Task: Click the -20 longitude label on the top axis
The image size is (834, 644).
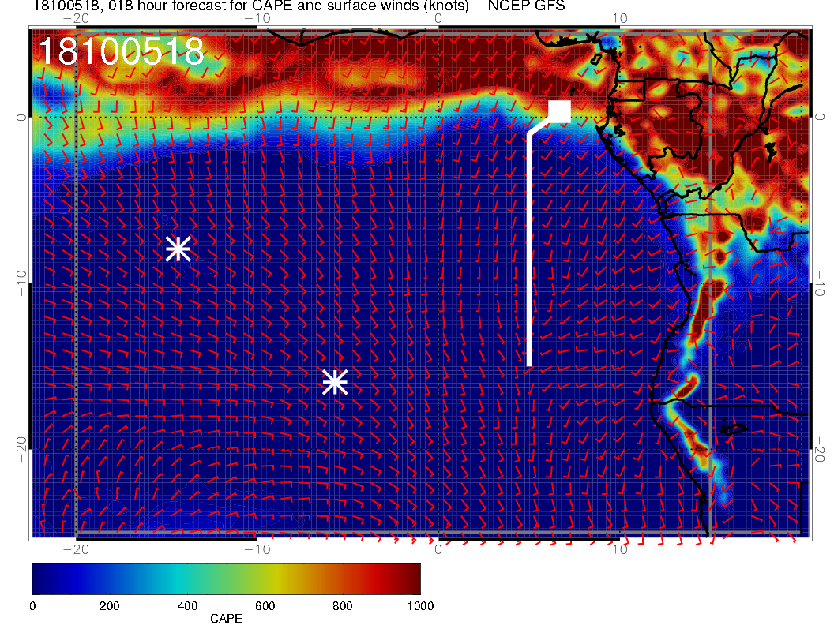Action: tap(76, 17)
